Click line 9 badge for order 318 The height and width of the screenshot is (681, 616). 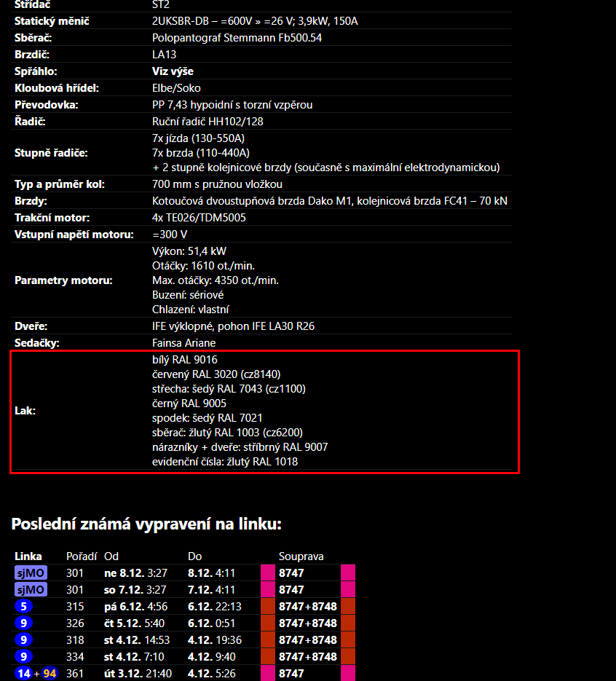coord(23,640)
